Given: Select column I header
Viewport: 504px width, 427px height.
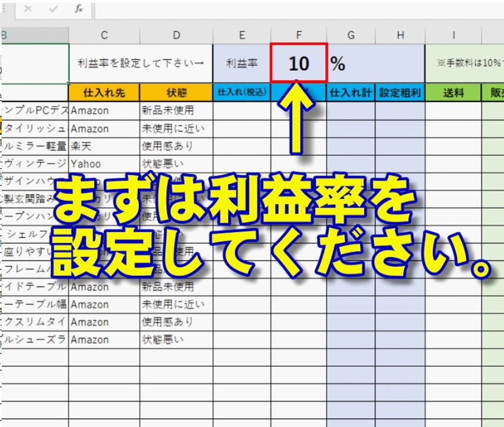Looking at the screenshot, I should point(453,35).
